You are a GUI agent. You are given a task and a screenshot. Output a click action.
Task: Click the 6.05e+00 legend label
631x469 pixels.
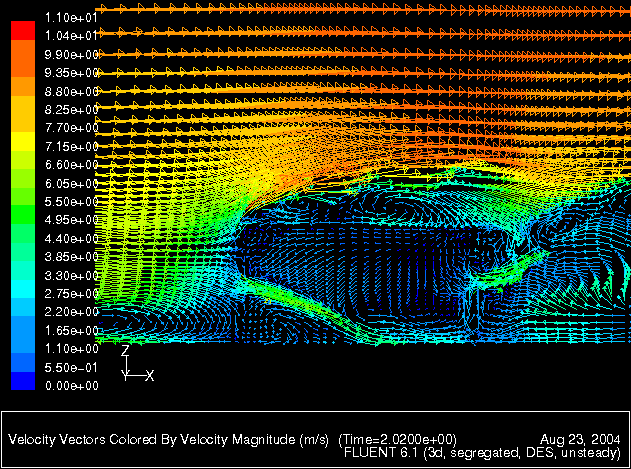click(x=72, y=184)
